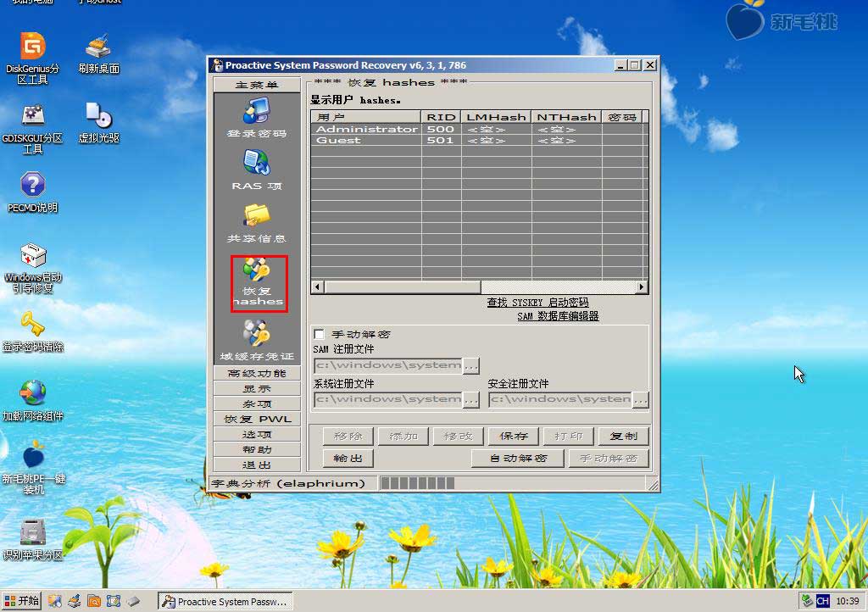Expand the 杂项 menu section
The image size is (868, 612).
tap(257, 404)
